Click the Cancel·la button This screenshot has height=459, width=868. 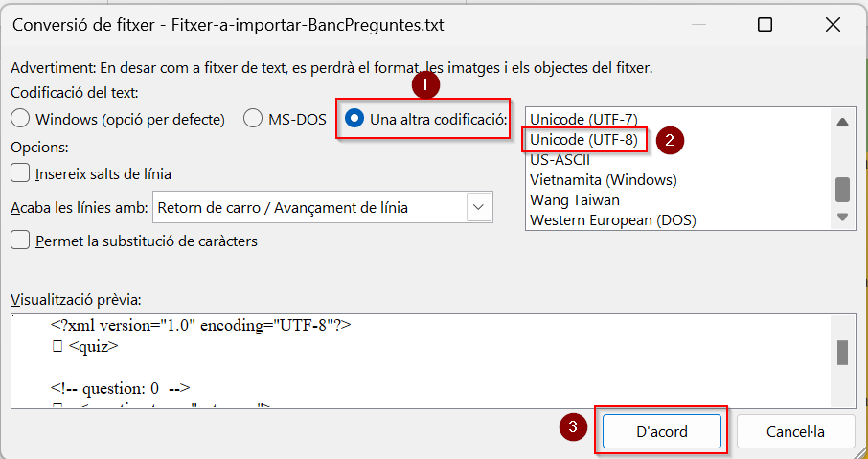pos(795,432)
